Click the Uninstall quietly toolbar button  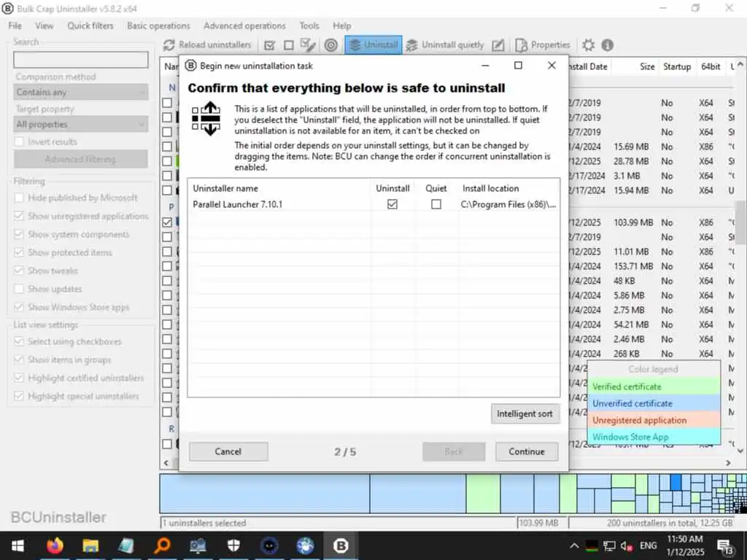[x=445, y=44]
